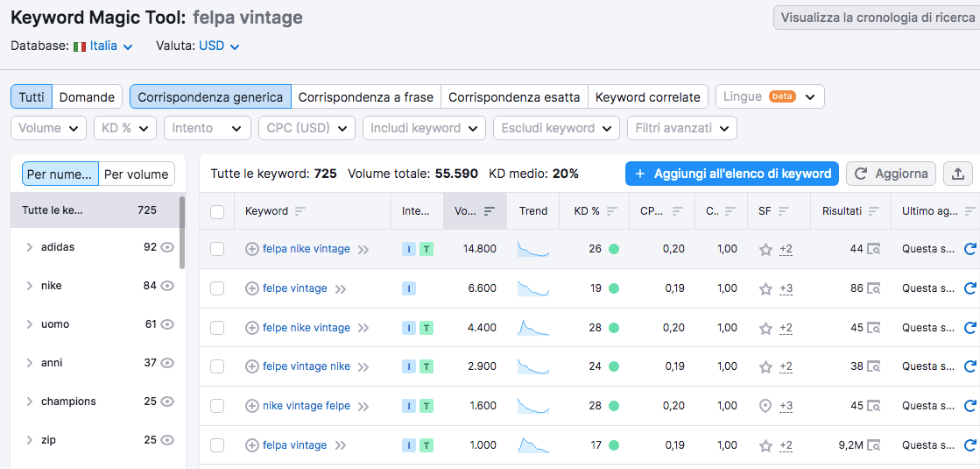Refresh the felpa nike vintage row
This screenshot has height=469, width=980.
tap(969, 249)
